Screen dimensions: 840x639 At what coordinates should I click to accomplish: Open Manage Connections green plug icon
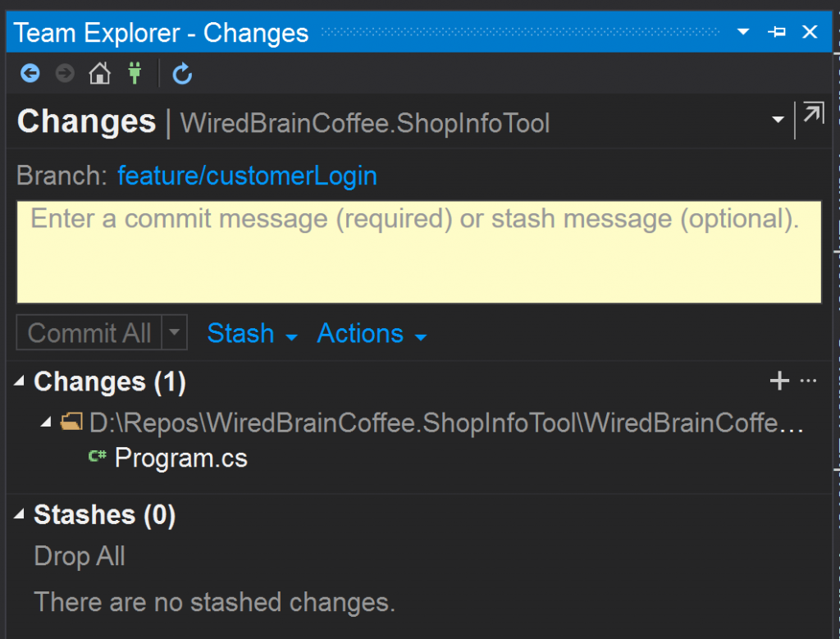135,73
